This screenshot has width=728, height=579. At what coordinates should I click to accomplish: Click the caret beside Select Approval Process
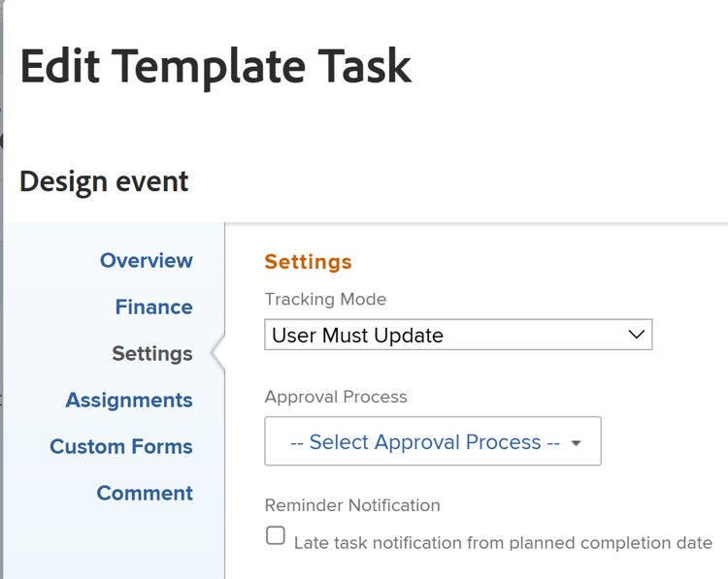[576, 443]
